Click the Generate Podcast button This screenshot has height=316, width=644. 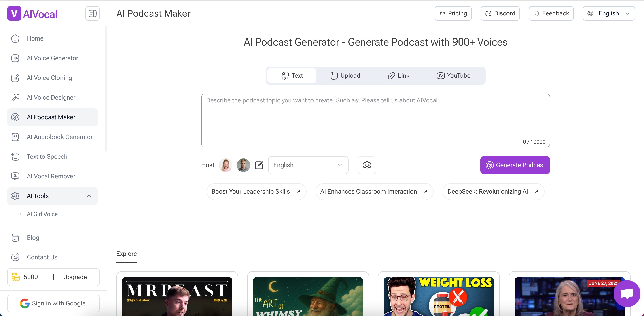[x=515, y=165]
